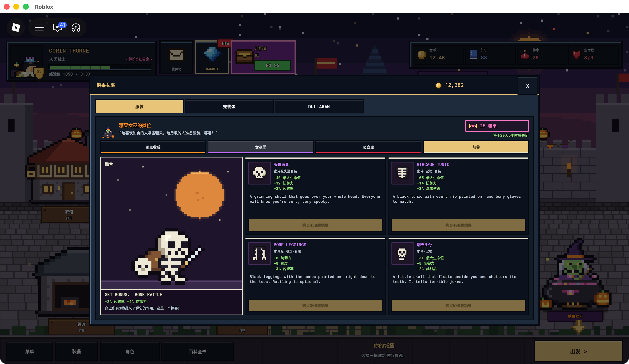Image resolution: width=629 pixels, height=364 pixels.
Task: Click the character reset icon
Action: click(76, 27)
